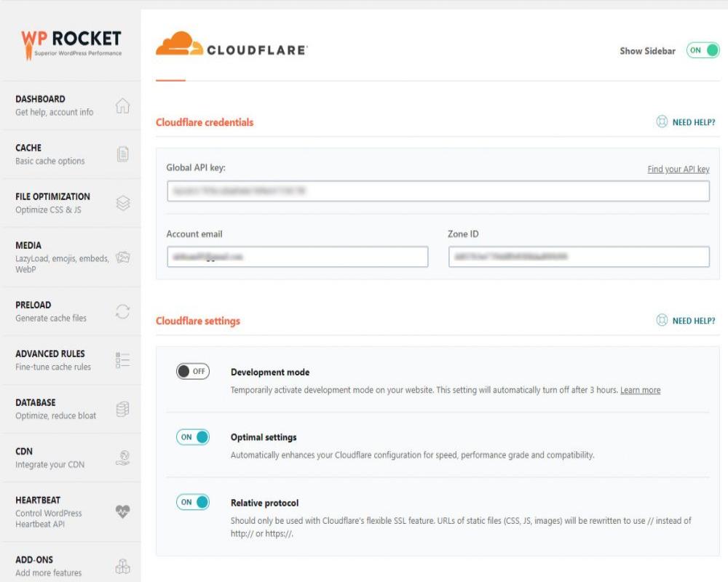Click Need Help beside Cloudflare settings

[686, 321]
